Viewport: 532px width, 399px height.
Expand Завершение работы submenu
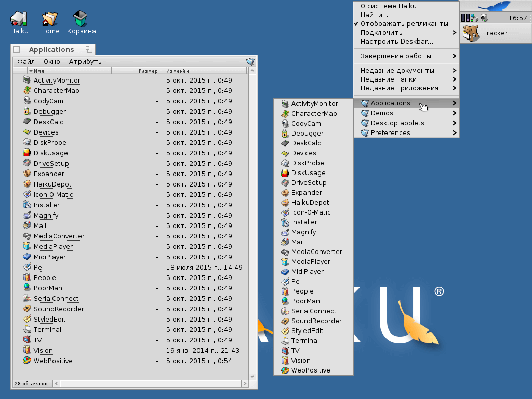tap(406, 56)
